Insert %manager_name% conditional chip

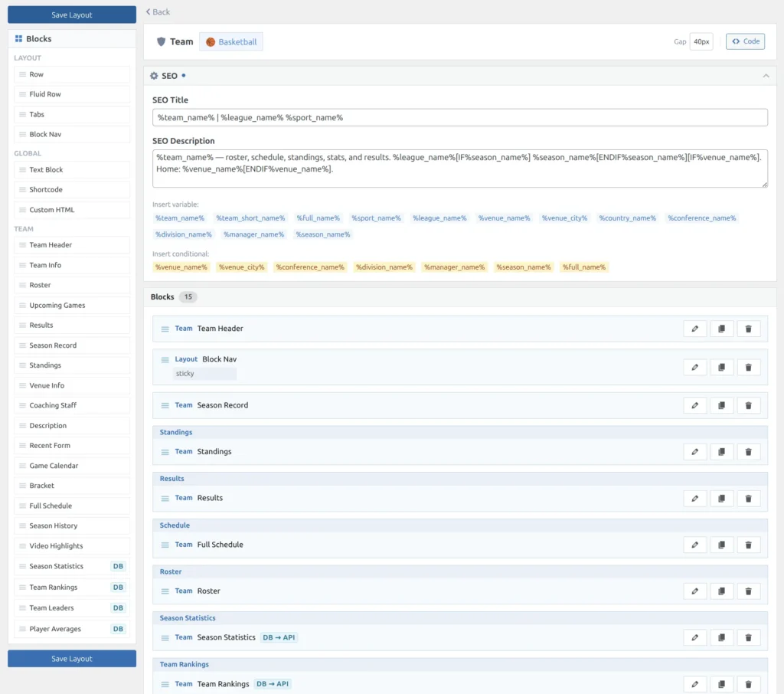[455, 267]
